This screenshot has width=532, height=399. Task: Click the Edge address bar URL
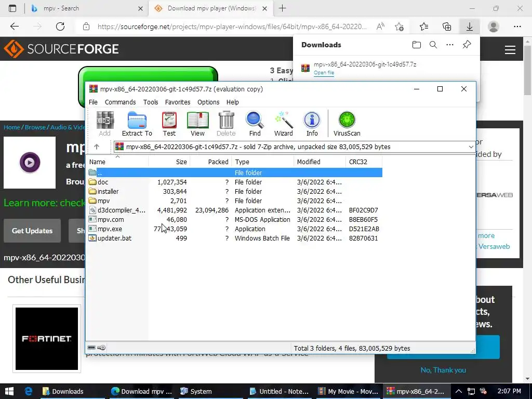232,26
